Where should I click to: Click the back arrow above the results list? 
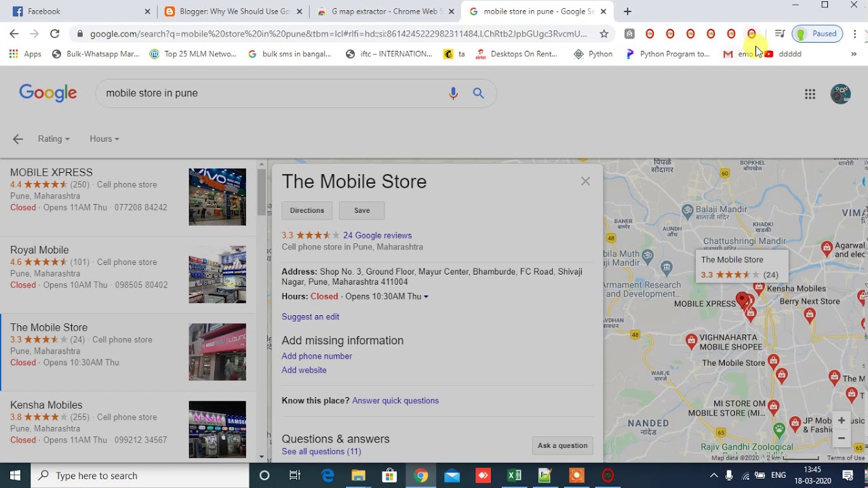click(18, 139)
